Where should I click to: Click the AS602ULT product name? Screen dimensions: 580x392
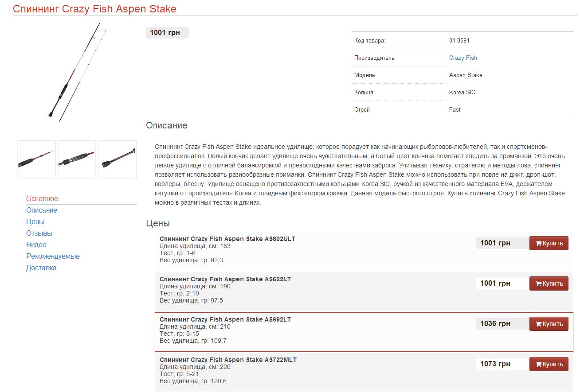pos(227,239)
